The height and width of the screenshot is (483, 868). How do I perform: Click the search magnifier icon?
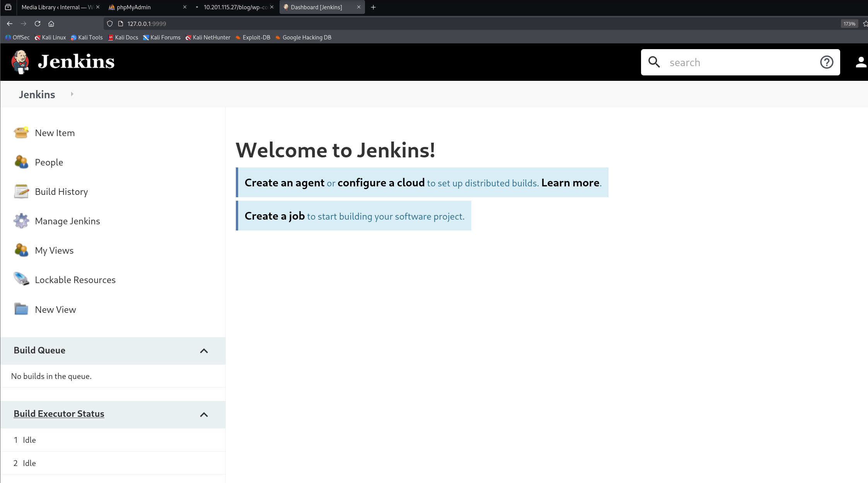coord(654,62)
